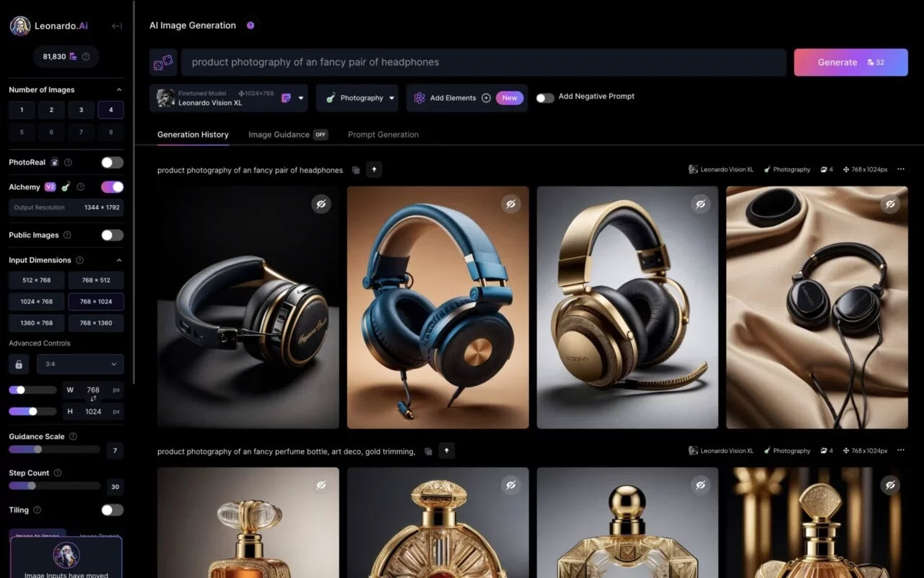Turn off the Alchemy toggle

(112, 186)
